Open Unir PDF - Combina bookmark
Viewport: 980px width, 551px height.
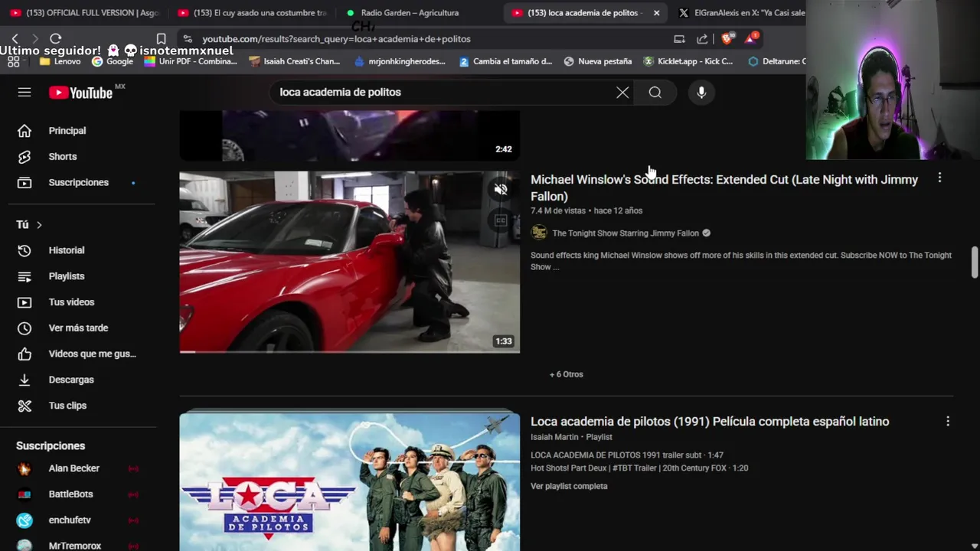191,61
